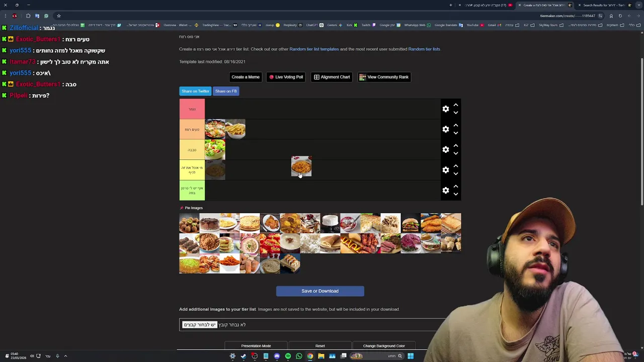This screenshot has width=644, height=362.
Task: Move the bright-yellow tier row up
Action: 455,166
